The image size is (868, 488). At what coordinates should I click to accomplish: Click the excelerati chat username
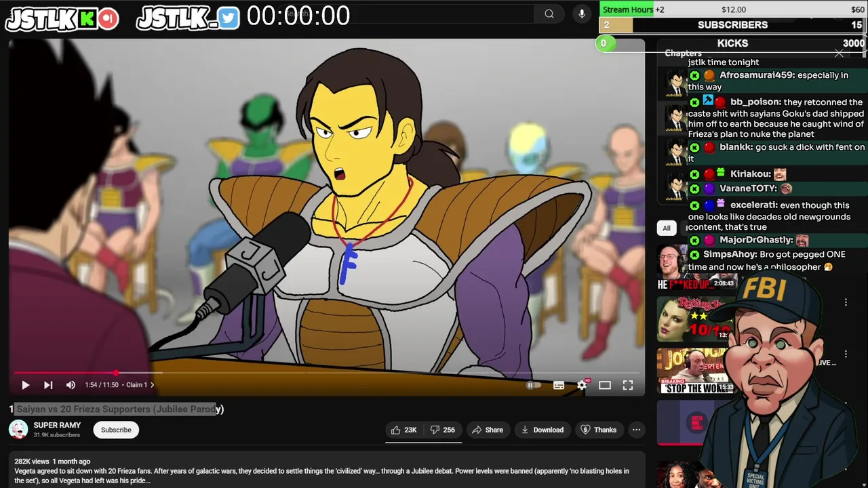[x=753, y=205]
